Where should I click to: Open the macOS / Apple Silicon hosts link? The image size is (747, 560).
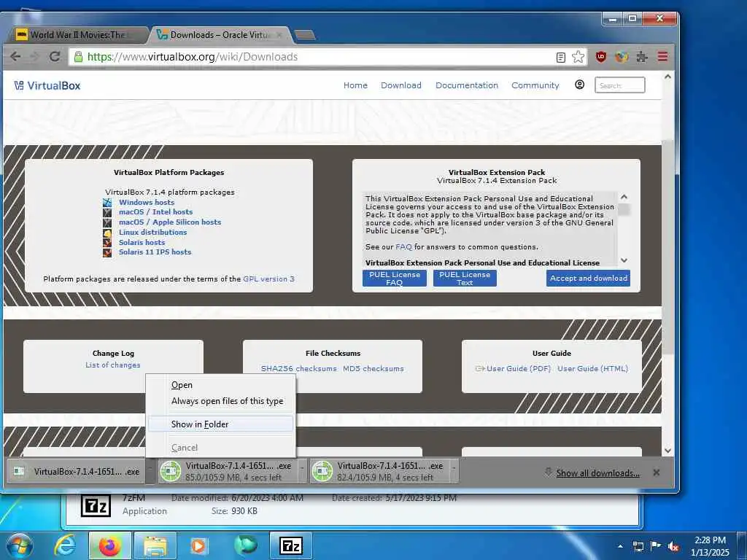[x=170, y=222]
